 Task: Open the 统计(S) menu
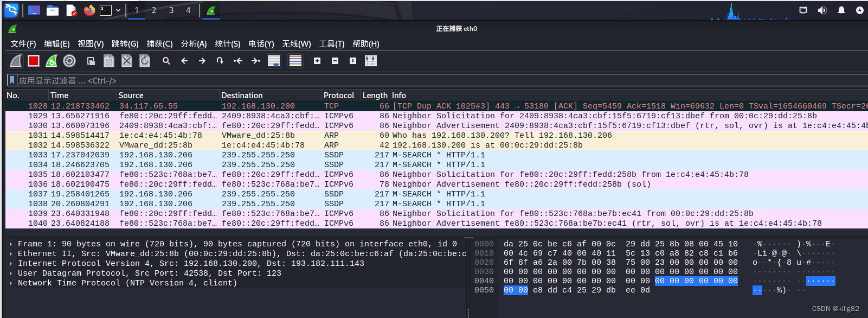pyautogui.click(x=228, y=44)
